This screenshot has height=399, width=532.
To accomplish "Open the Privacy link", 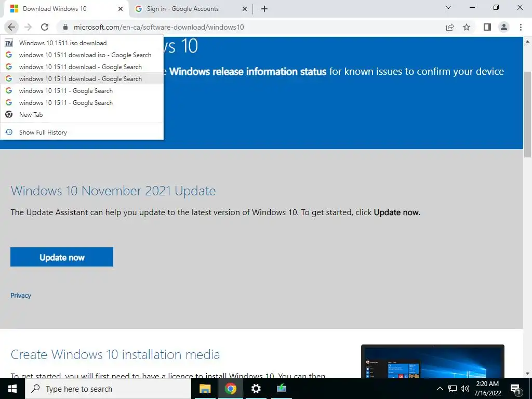I will click(x=21, y=296).
